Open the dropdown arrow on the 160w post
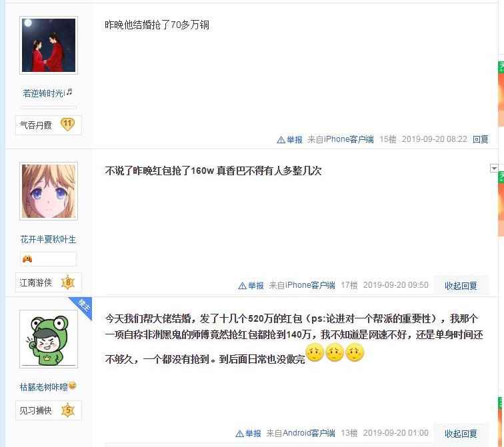Viewport: 504px width, 447px height. pyautogui.click(x=494, y=168)
